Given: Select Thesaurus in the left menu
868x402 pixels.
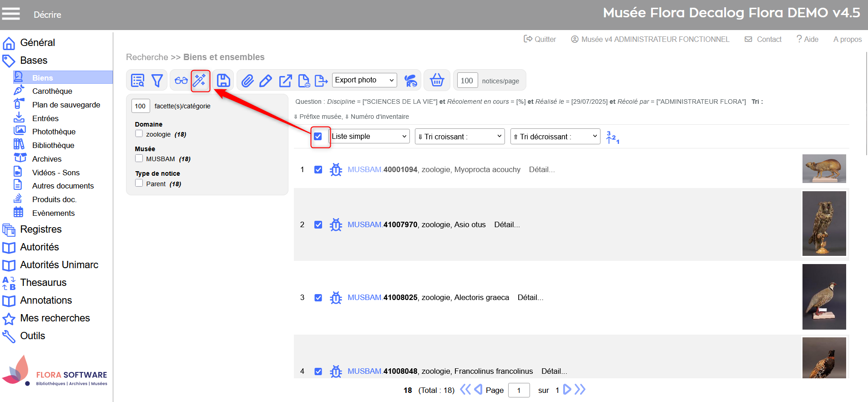Looking at the screenshot, I should 43,282.
